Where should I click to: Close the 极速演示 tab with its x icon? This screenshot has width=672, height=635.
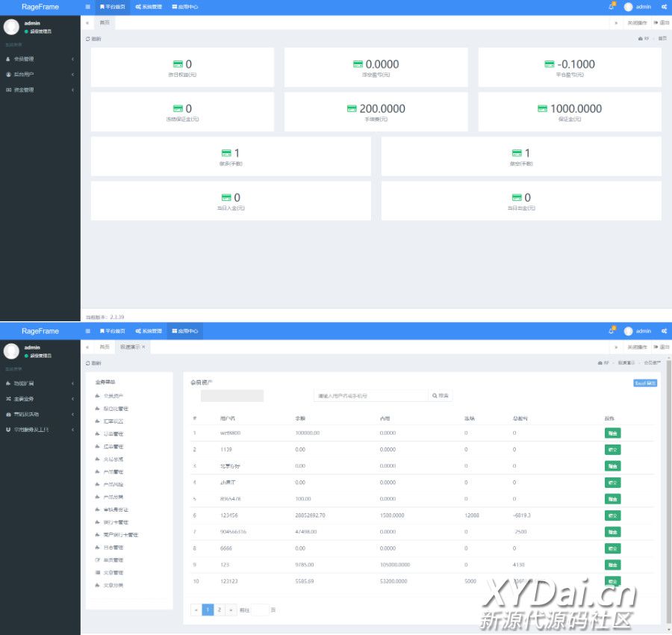(x=143, y=347)
